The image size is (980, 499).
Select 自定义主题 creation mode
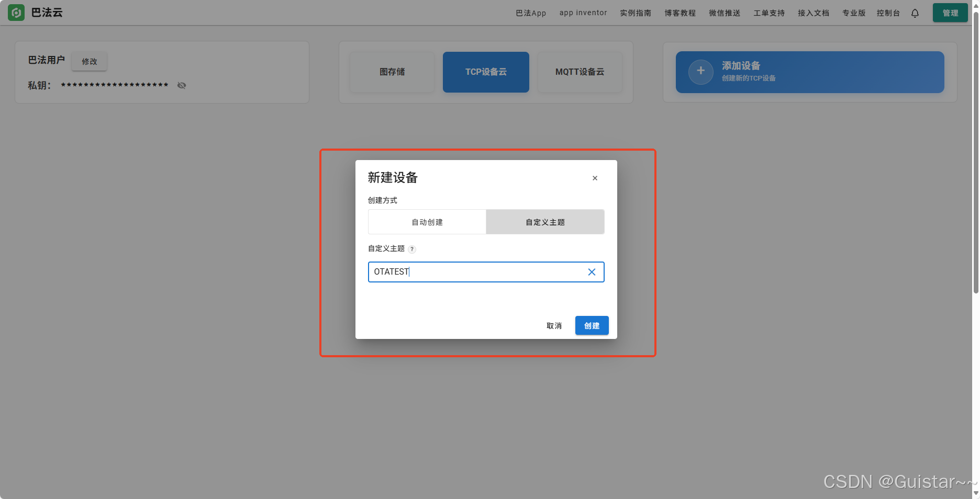tap(545, 222)
